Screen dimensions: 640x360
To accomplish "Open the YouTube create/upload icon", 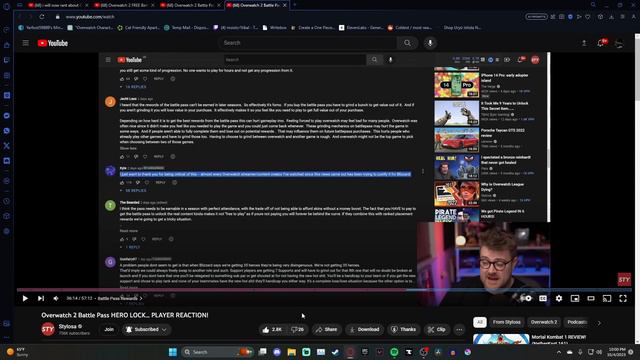I will (x=584, y=43).
